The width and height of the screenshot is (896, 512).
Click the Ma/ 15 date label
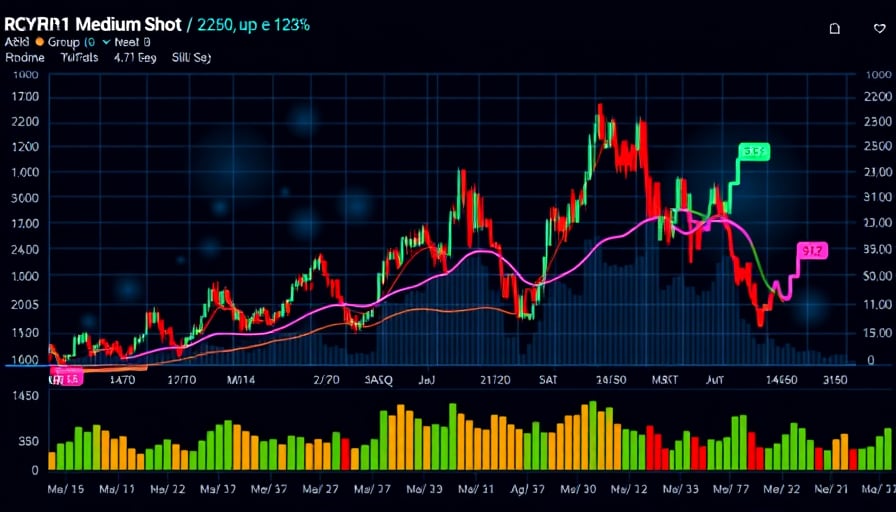click(68, 491)
